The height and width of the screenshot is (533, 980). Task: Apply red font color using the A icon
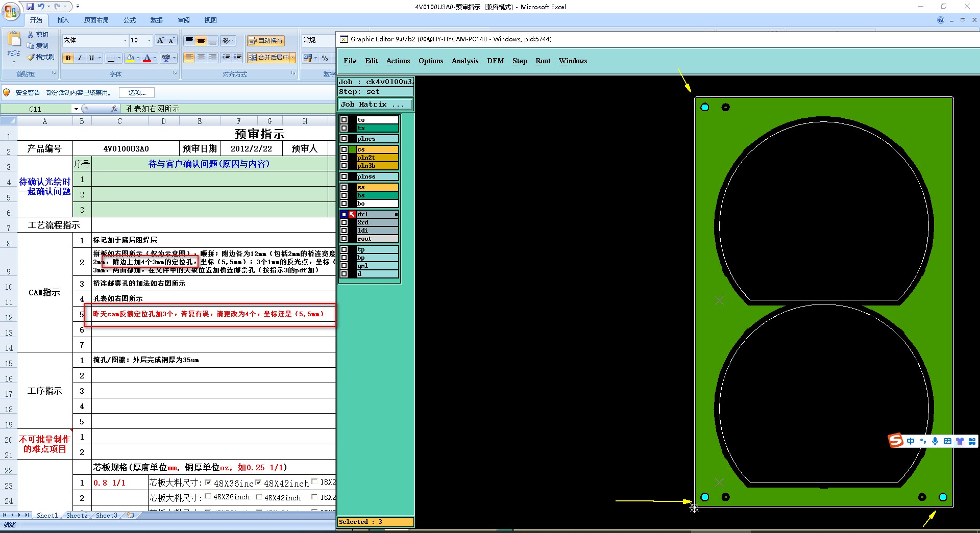pos(147,58)
